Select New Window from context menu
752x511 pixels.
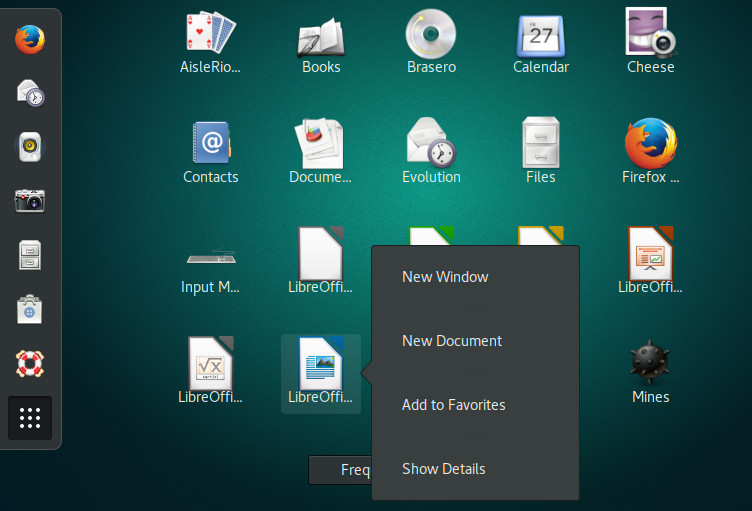[445, 277]
